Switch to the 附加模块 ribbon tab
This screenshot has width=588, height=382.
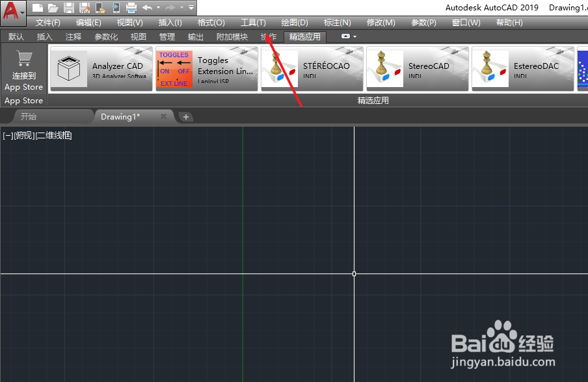click(x=232, y=36)
